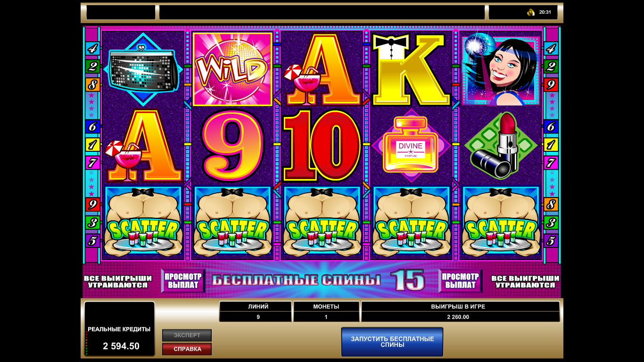644x362 pixels.
Task: Select payline 6 marker on left side
Action: pos(92,126)
